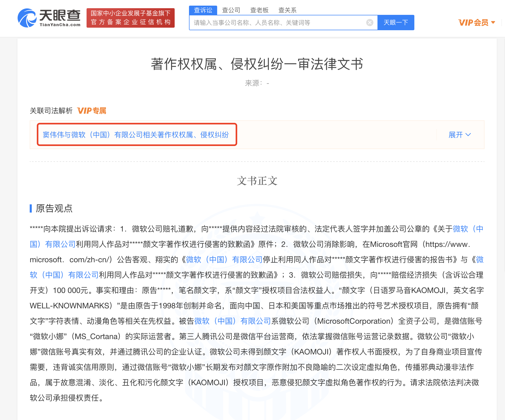Screen dimensions: 505x420
Task: Click the red official credit agency banner
Action: tap(130, 18)
